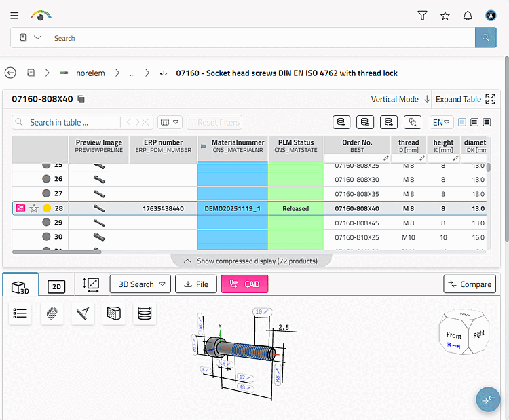The image size is (509, 420).
Task: Click the table horizontal scrollbar
Action: (57, 252)
